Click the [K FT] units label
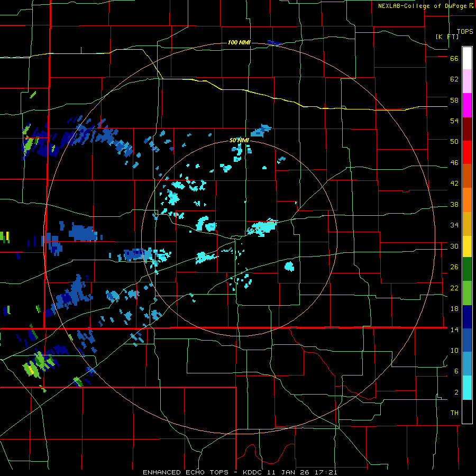476x476 pixels. tap(447, 36)
